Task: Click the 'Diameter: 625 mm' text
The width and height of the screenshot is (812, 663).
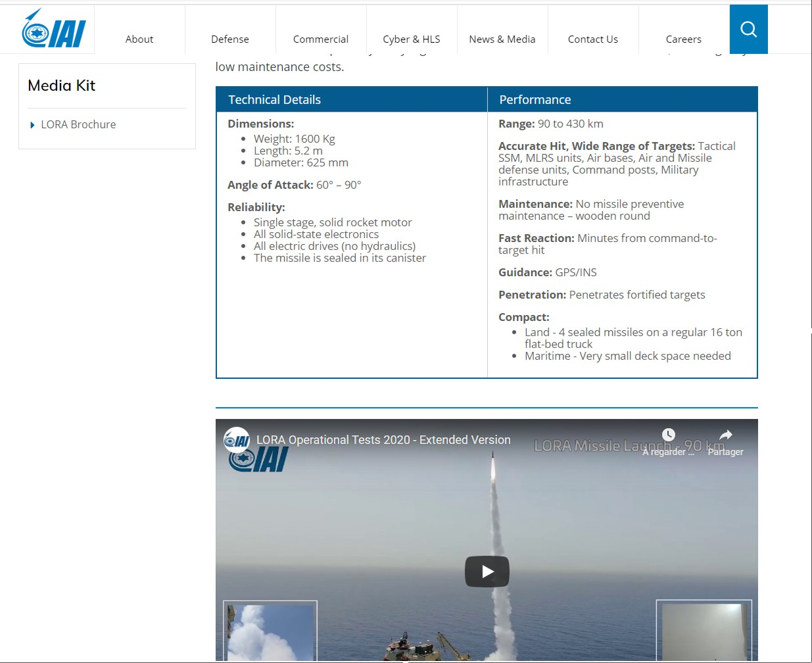Action: point(301,162)
